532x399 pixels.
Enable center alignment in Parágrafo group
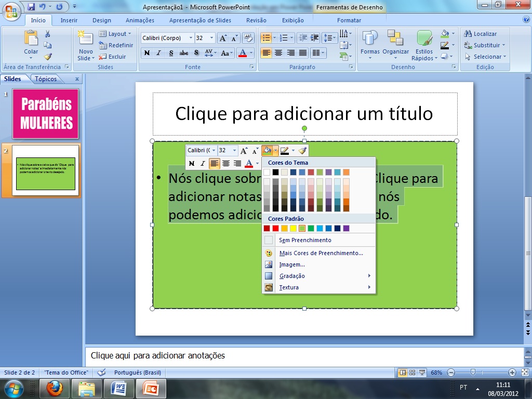pos(278,52)
